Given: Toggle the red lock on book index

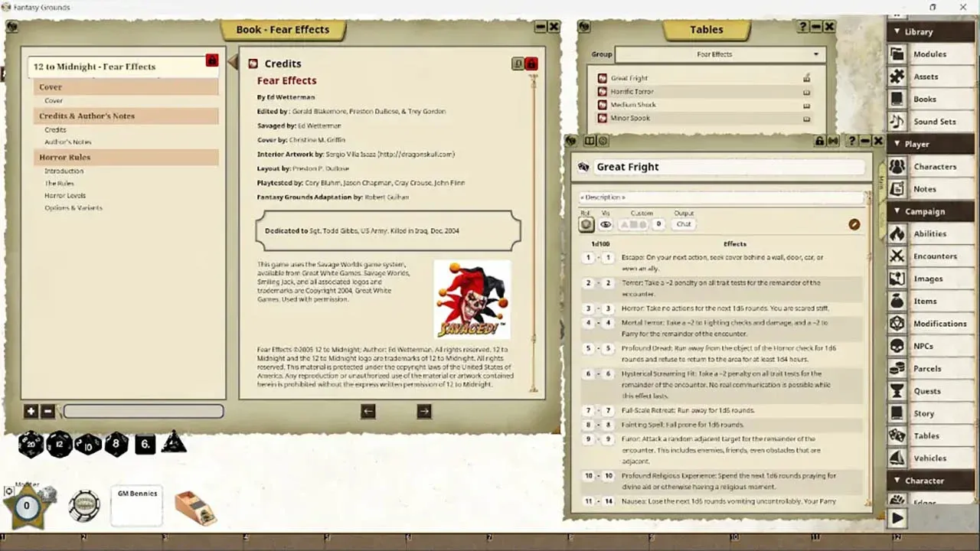Looking at the screenshot, I should (212, 60).
